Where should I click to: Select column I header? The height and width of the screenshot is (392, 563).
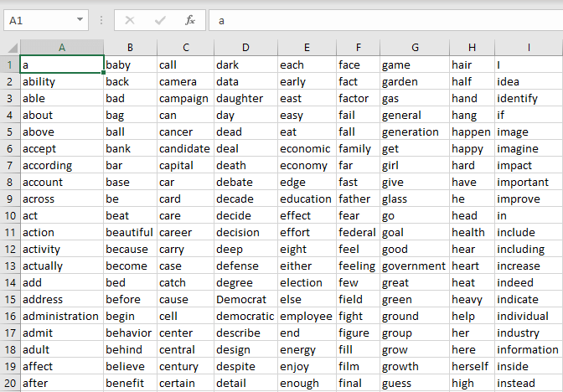[529, 48]
